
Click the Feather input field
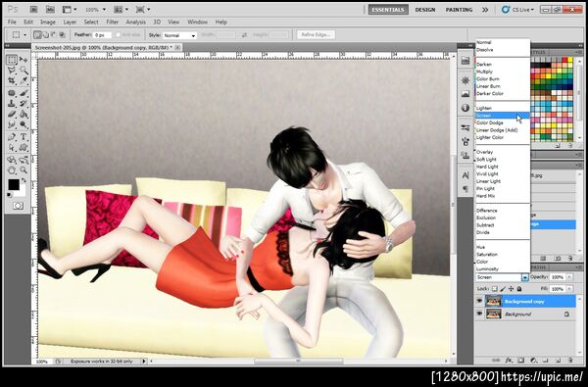click(x=102, y=35)
